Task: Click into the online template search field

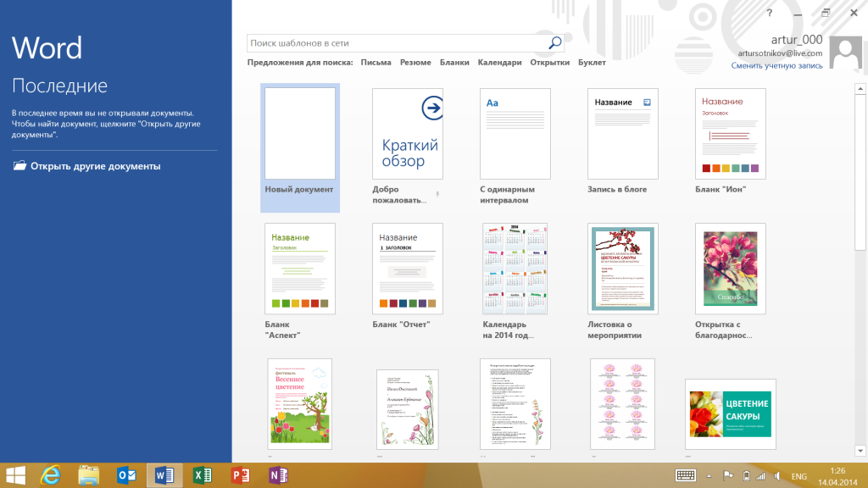Action: coord(394,42)
